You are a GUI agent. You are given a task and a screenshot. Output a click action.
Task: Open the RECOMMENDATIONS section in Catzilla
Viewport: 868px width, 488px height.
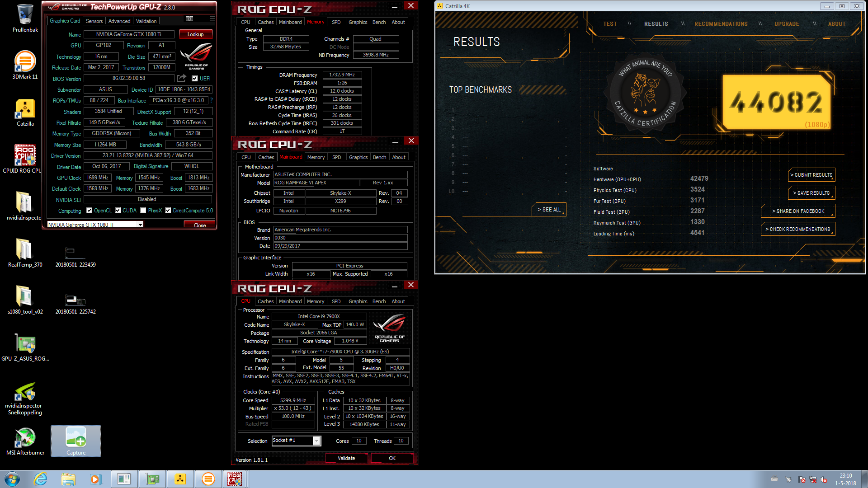(x=721, y=24)
